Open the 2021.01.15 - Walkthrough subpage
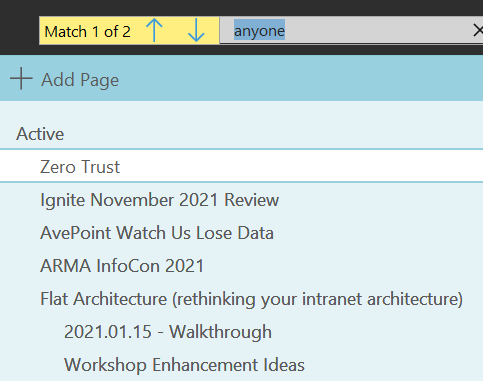 pyautogui.click(x=241, y=332)
